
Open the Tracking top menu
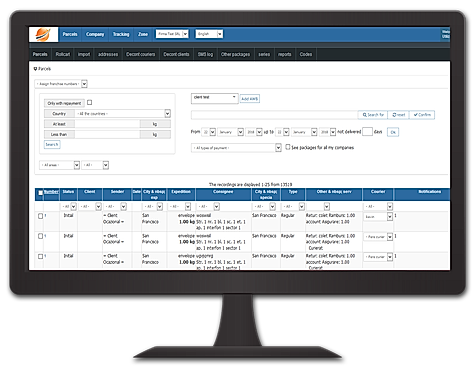(x=121, y=34)
